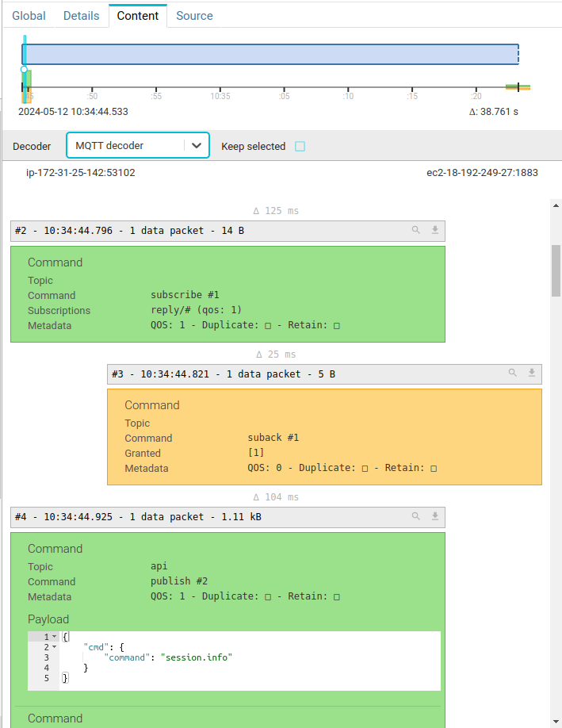Click the Δ 25 ms delay label
This screenshot has height=728, width=562.
(276, 354)
